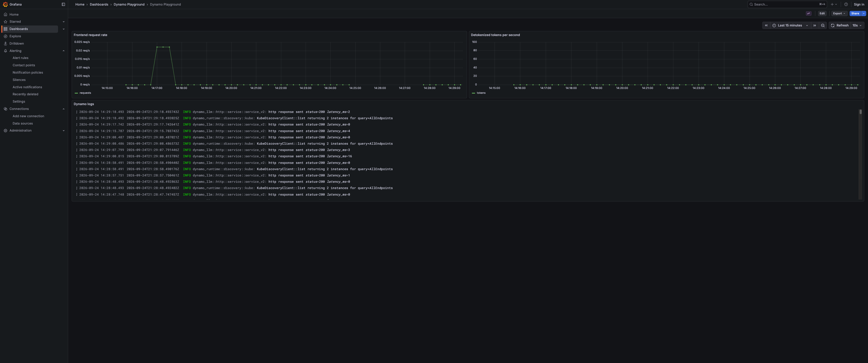868x363 pixels.
Task: Collapse the sidebar with the dock toggle icon
Action: click(x=63, y=4)
